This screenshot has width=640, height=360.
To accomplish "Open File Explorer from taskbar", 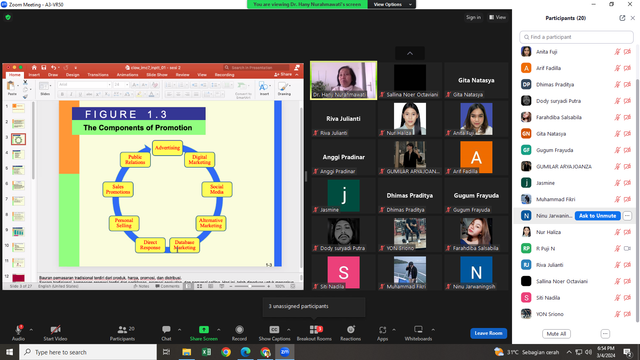I will tap(187, 352).
